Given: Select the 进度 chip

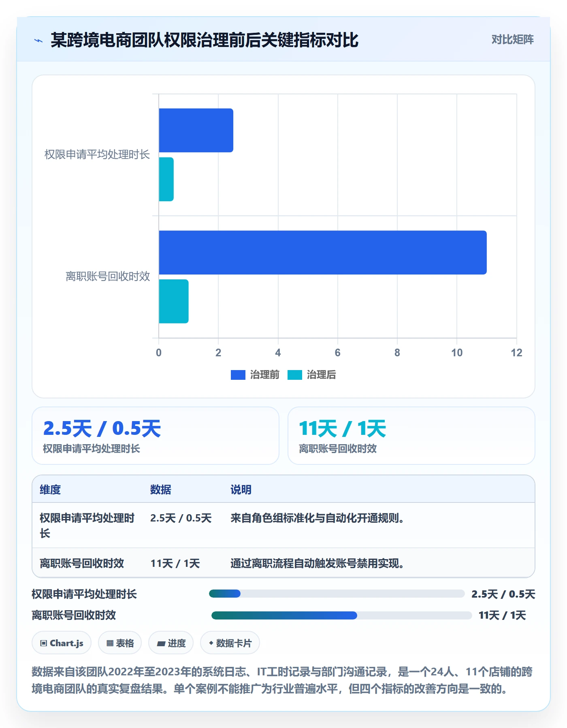Looking at the screenshot, I should pos(171,643).
